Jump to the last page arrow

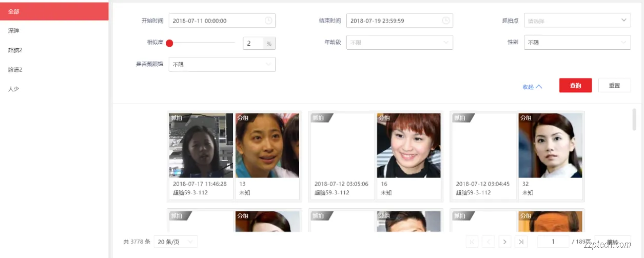tap(521, 242)
